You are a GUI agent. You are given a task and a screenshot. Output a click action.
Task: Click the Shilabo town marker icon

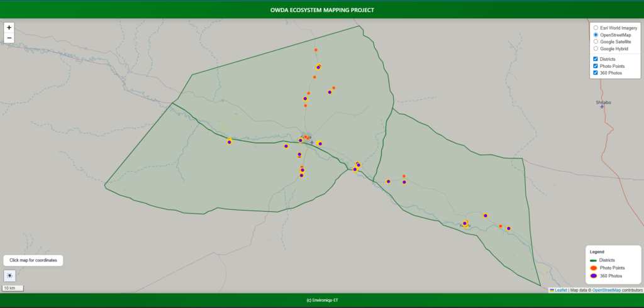[x=602, y=107]
